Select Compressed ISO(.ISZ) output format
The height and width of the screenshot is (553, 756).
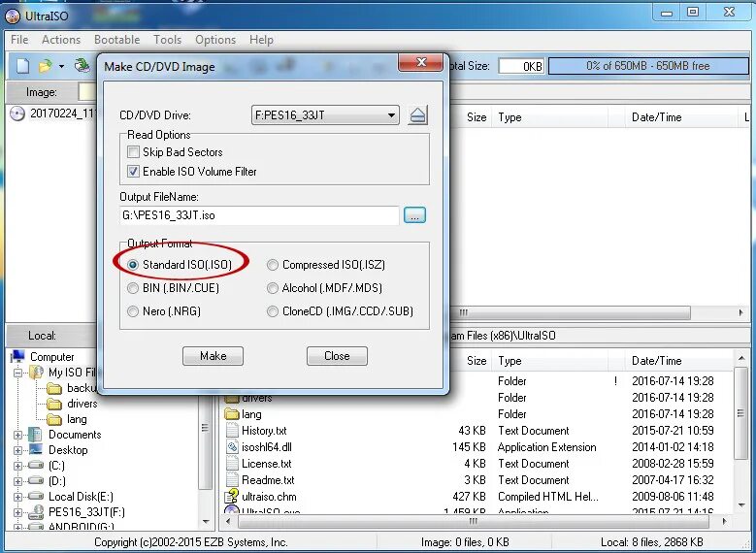(273, 265)
